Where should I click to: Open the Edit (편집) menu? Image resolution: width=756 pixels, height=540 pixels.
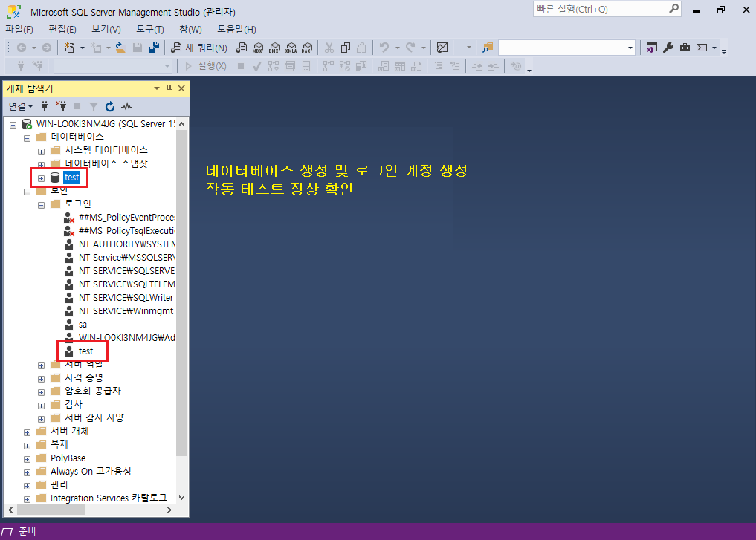[x=62, y=30]
